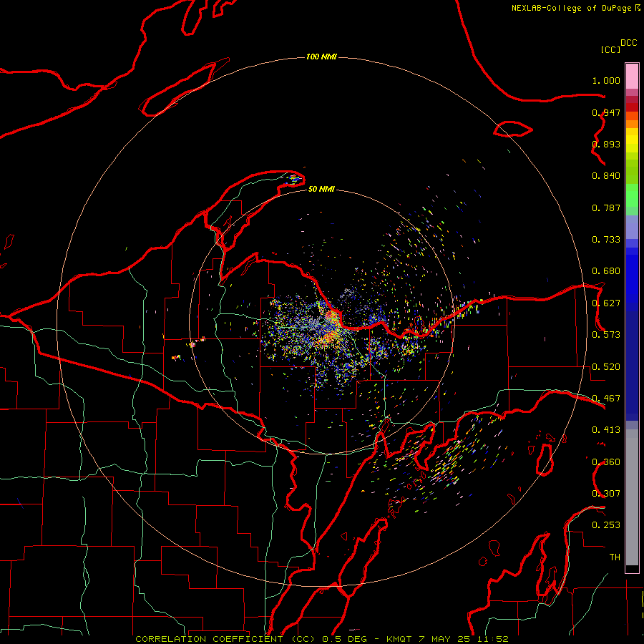Click the 0.787 scale value

(606, 208)
